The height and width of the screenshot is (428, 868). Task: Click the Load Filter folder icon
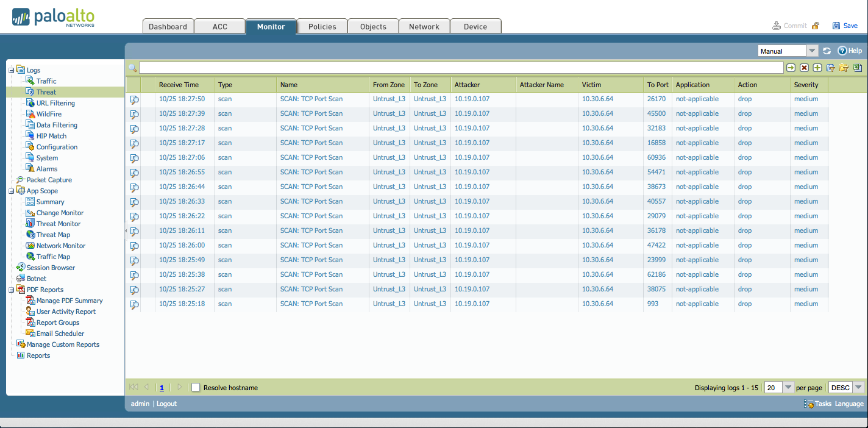(x=844, y=68)
